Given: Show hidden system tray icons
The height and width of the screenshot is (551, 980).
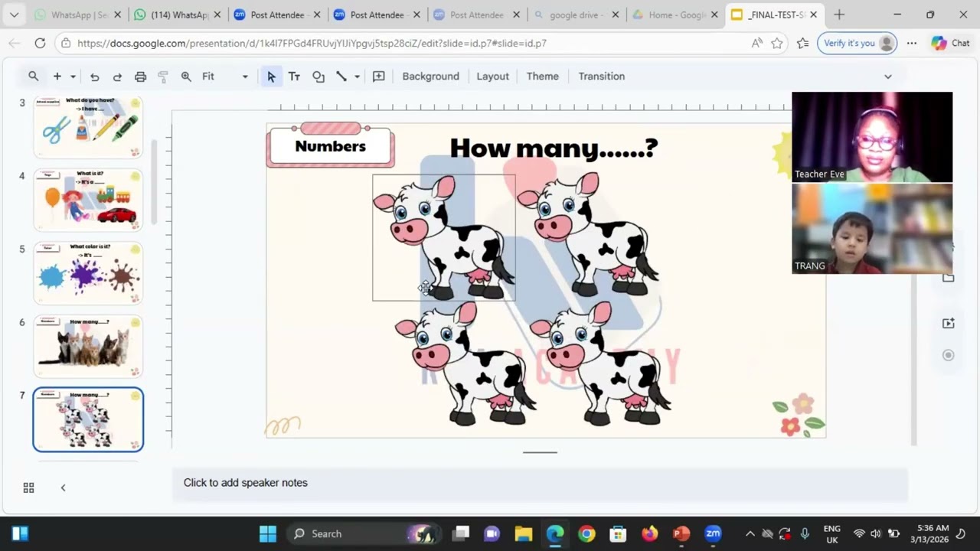Looking at the screenshot, I should 750,533.
